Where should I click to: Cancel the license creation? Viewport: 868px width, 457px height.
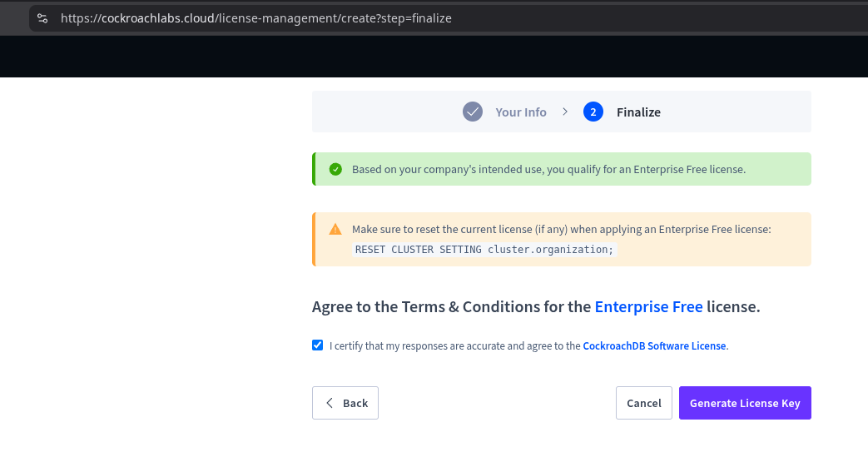point(644,403)
